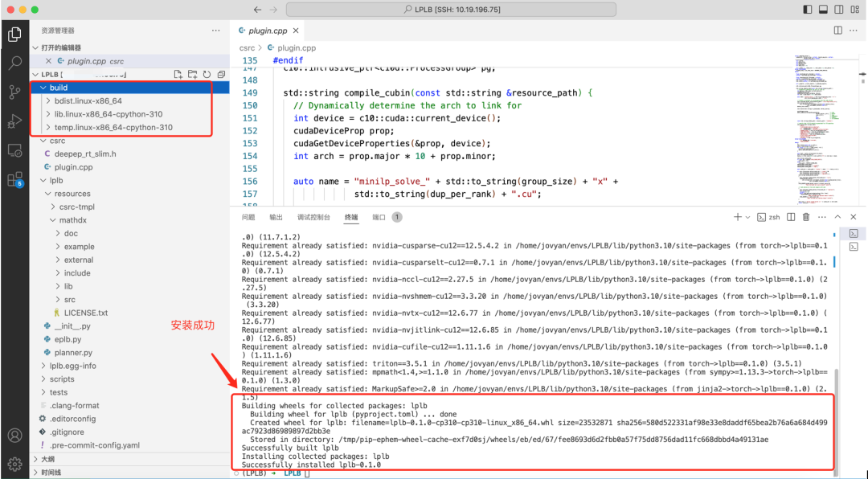Split the editor to the right

pos(838,31)
